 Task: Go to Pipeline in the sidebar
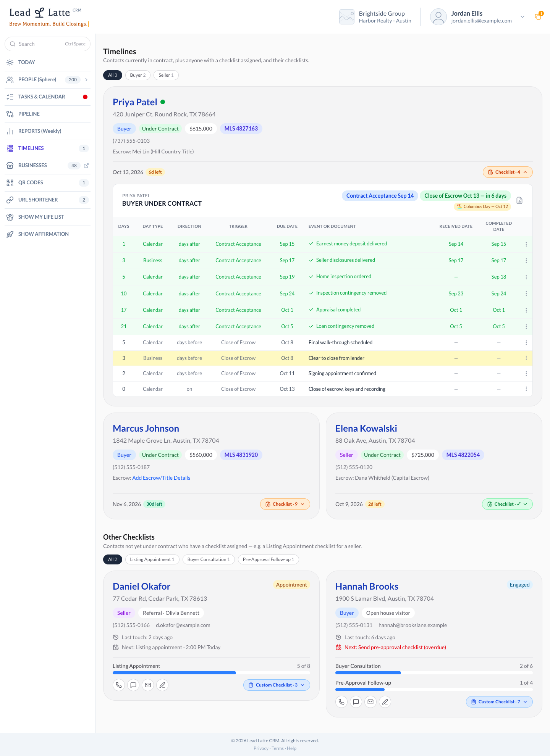click(x=47, y=114)
